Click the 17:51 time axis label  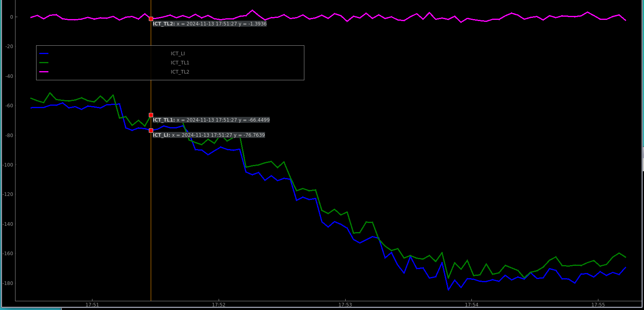pyautogui.click(x=92, y=305)
